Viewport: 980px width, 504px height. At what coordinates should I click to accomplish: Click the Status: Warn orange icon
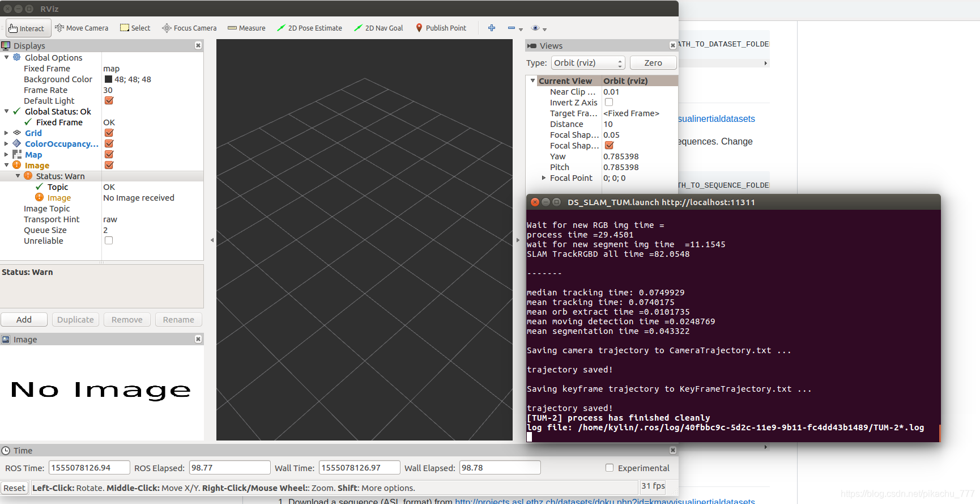[x=28, y=176]
